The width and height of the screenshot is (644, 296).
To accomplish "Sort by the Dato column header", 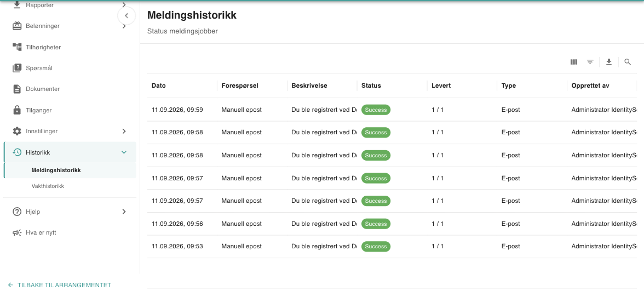I will tap(159, 86).
